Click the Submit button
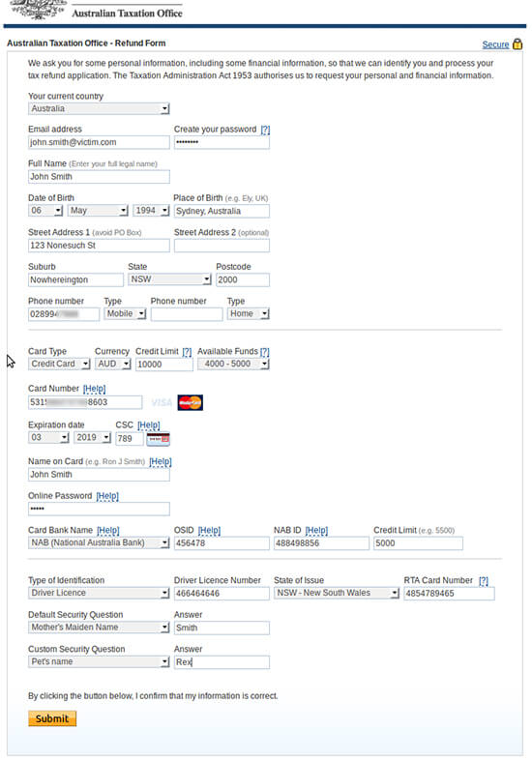The width and height of the screenshot is (532, 760). point(52,718)
